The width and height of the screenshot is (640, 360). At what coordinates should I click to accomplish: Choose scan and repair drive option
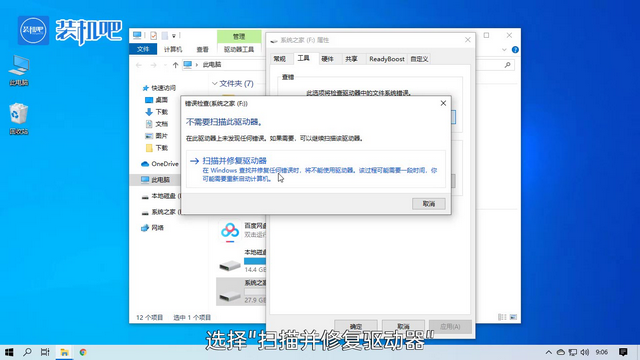(x=316, y=169)
